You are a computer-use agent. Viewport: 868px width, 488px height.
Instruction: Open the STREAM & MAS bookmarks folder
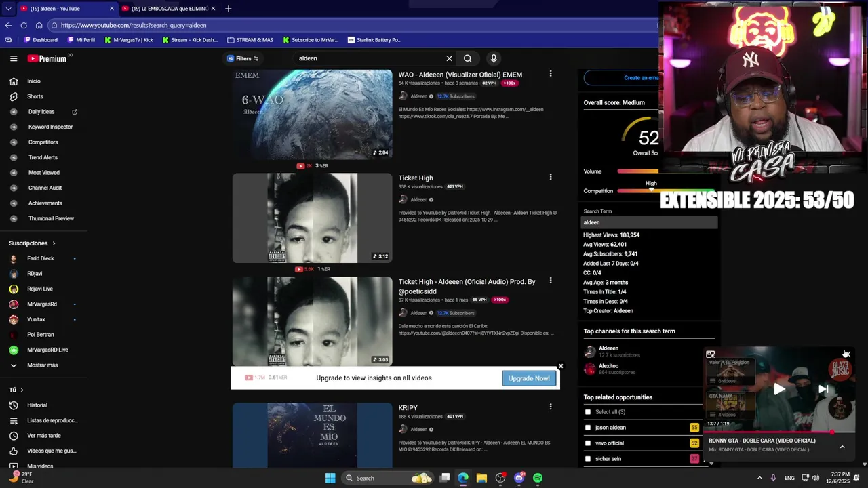pos(250,40)
